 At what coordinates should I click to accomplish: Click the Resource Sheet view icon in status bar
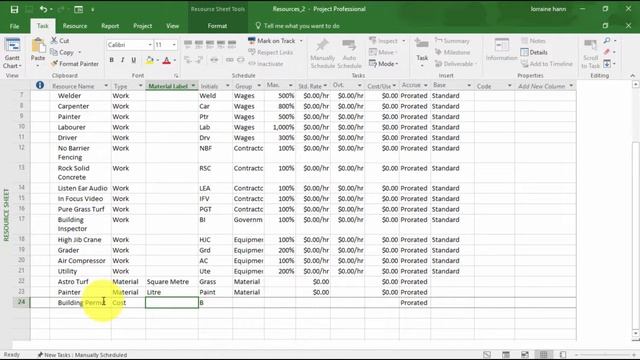tap(543, 355)
